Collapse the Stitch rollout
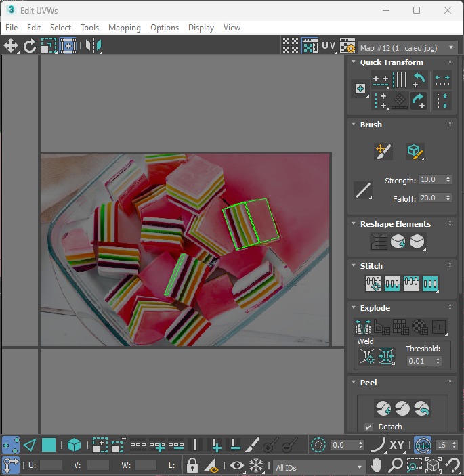The image size is (464, 476). click(354, 265)
